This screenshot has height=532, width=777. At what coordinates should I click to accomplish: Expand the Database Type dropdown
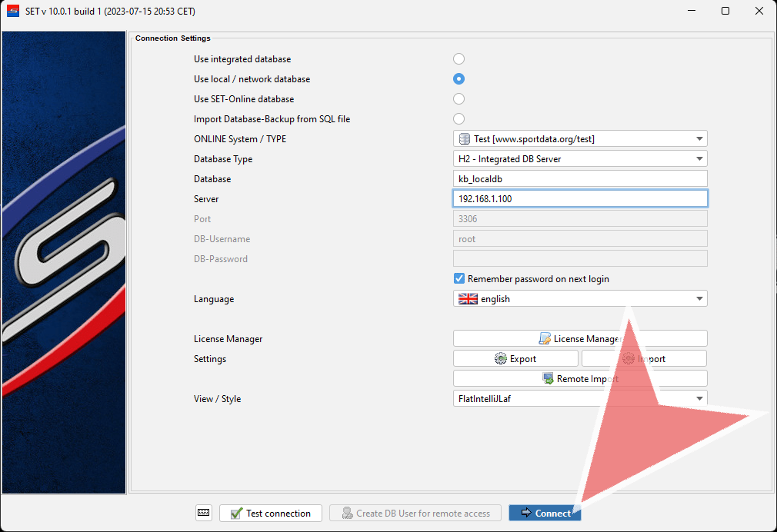point(580,159)
